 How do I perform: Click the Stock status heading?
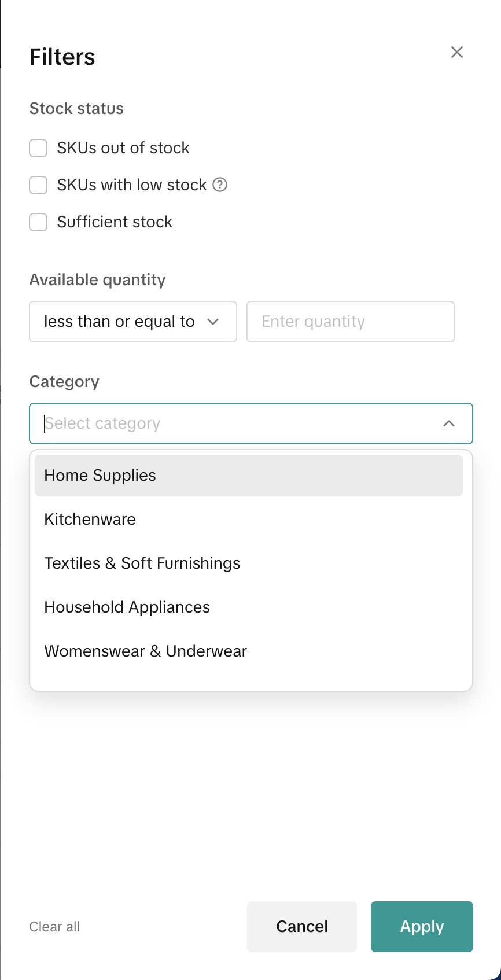coord(76,109)
